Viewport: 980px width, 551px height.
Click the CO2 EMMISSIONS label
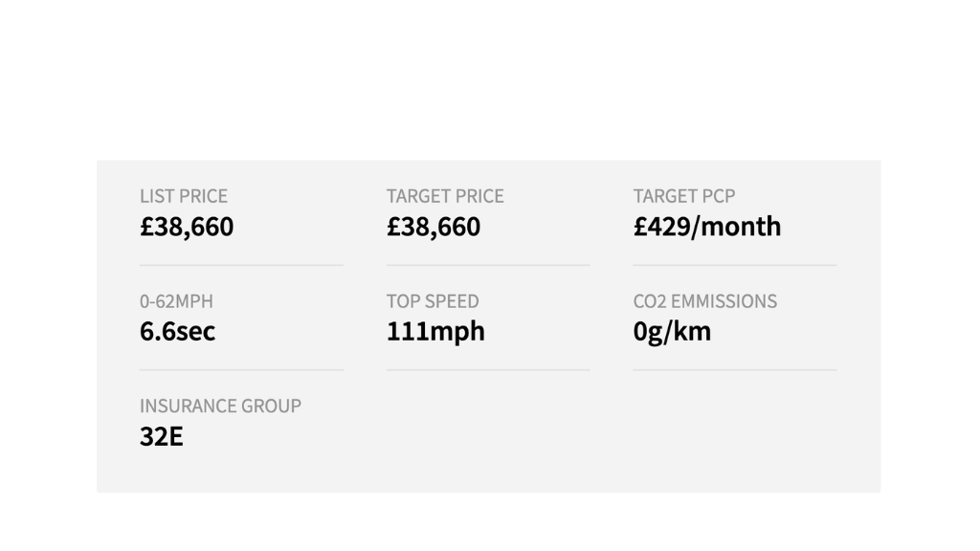pos(705,301)
